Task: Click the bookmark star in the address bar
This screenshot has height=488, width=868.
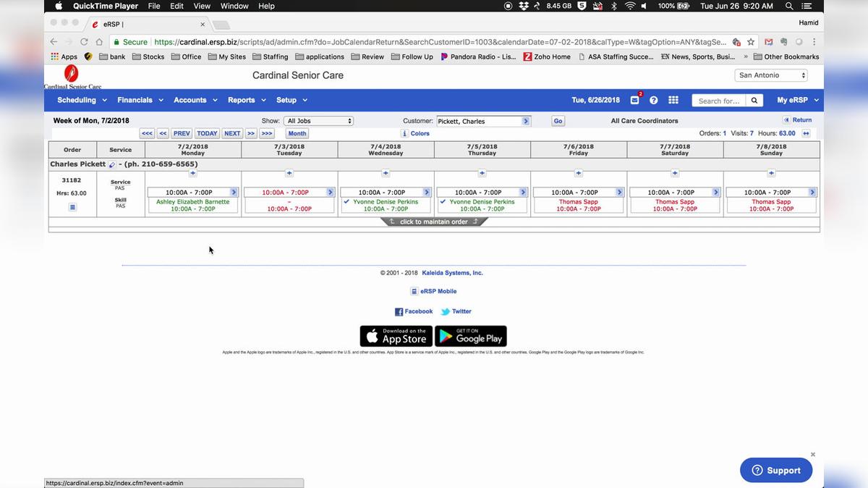Action: click(750, 42)
